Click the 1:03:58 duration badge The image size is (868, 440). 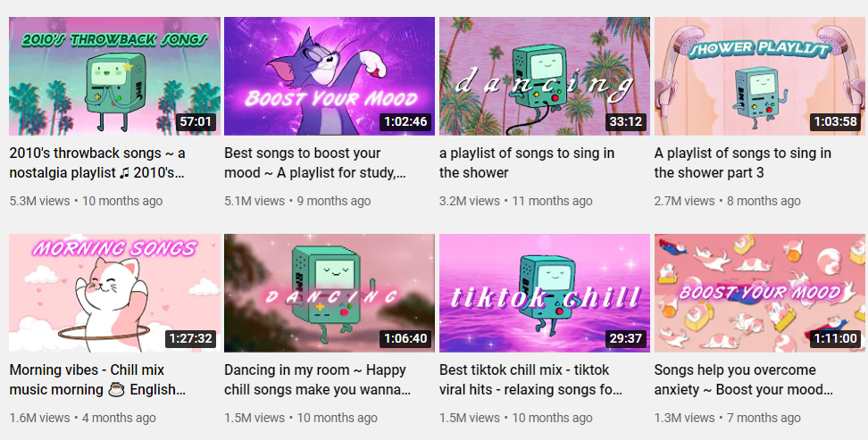tap(835, 121)
